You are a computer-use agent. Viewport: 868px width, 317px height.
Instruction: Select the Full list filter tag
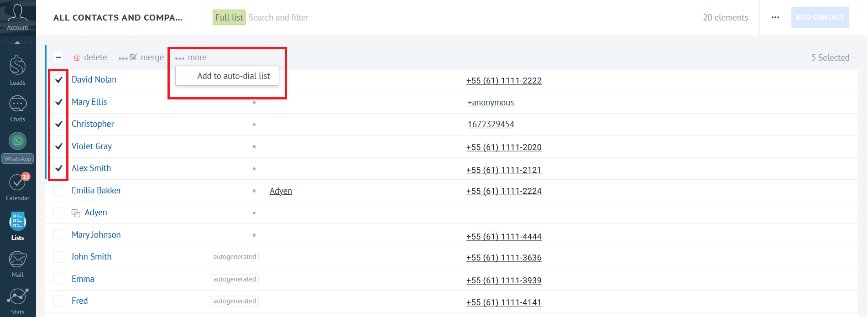(x=229, y=18)
